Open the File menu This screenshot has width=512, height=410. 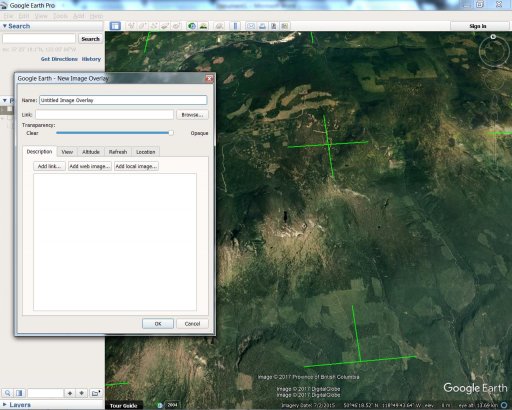(8, 16)
